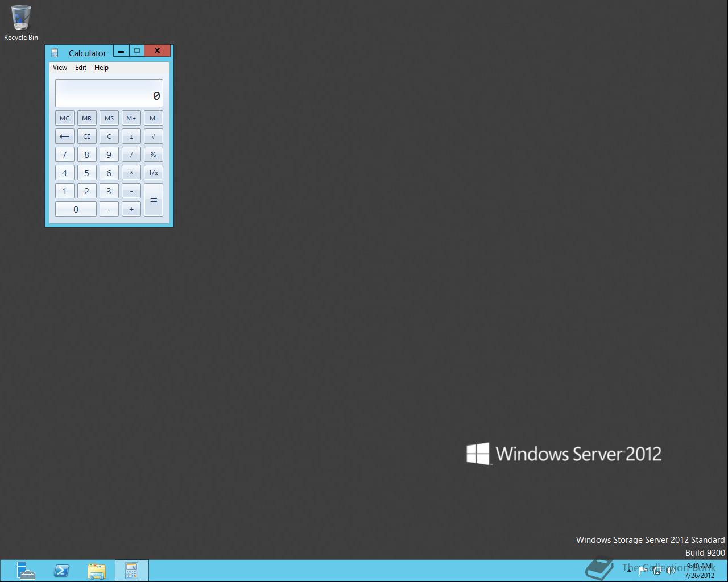Click the subtract (-) button

[131, 191]
